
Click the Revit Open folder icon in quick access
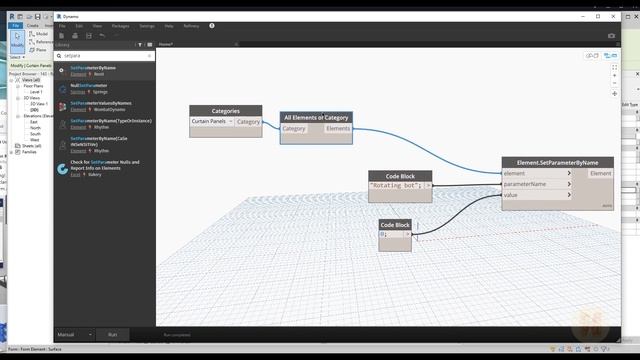tap(29, 17)
